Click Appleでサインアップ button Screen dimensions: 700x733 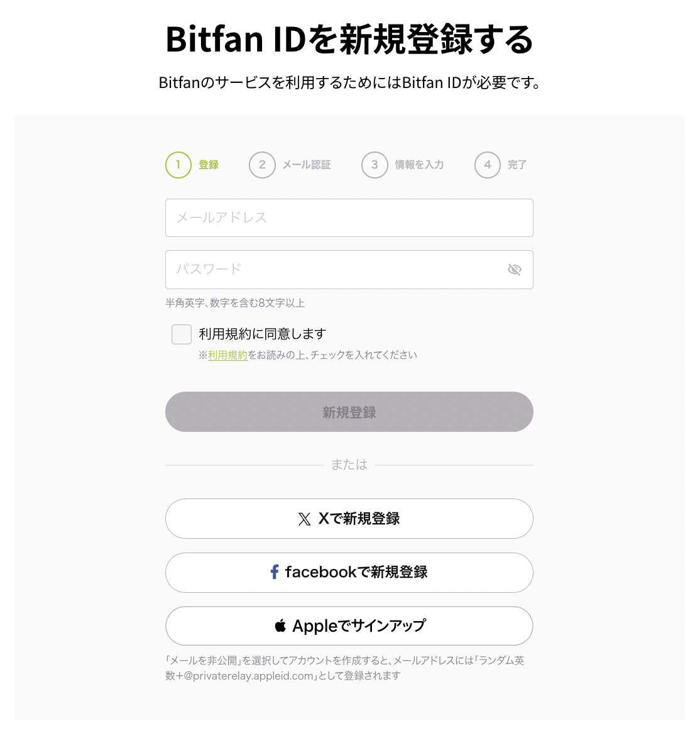tap(349, 626)
